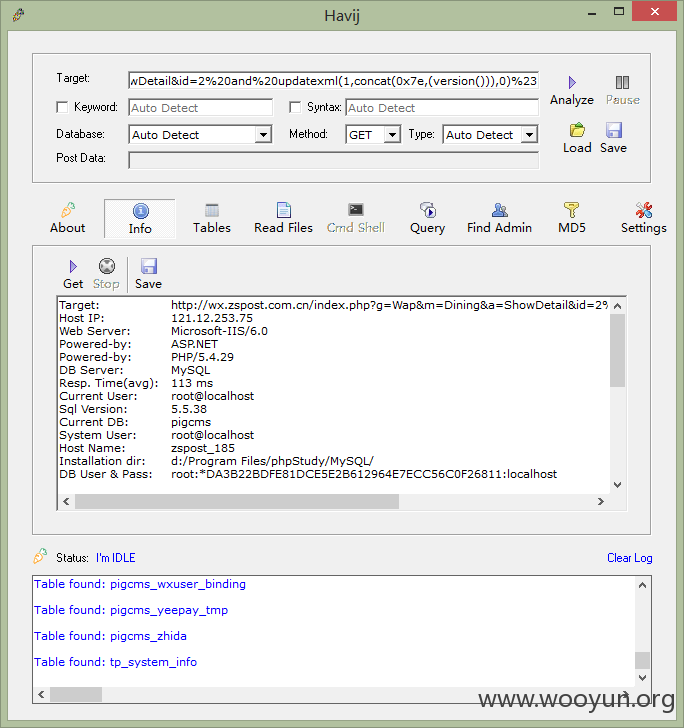Open the Find Admin section
The image size is (684, 728).
click(x=499, y=218)
